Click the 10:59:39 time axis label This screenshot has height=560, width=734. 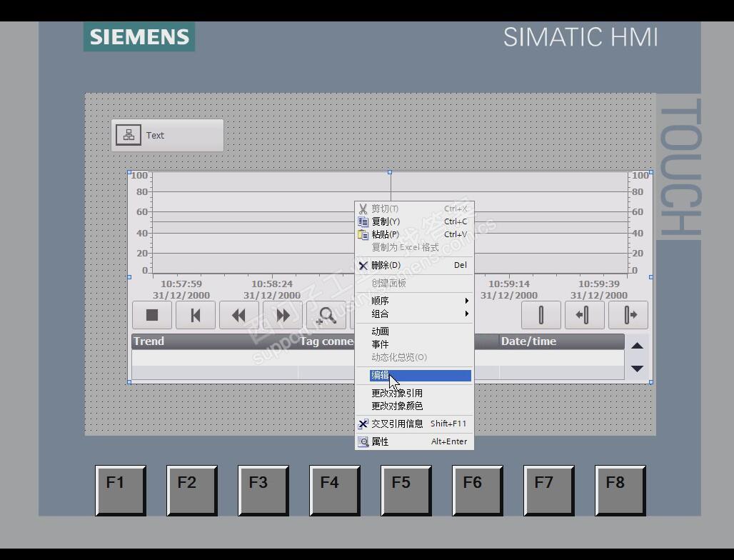(x=599, y=284)
